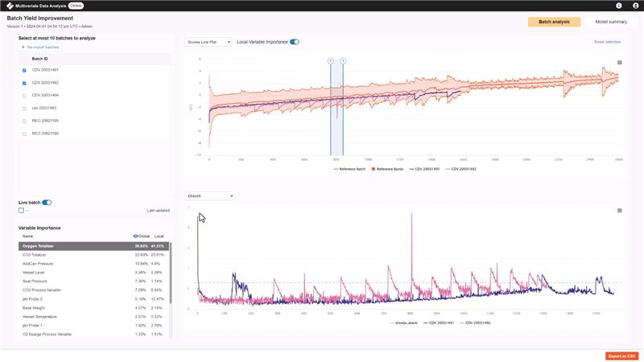Turn off the Live batch toggle

pos(47,203)
